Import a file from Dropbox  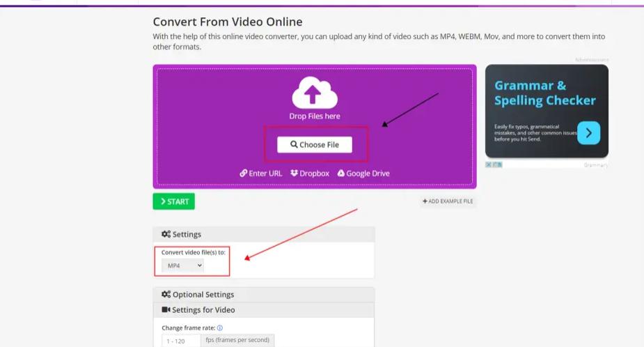coord(310,173)
